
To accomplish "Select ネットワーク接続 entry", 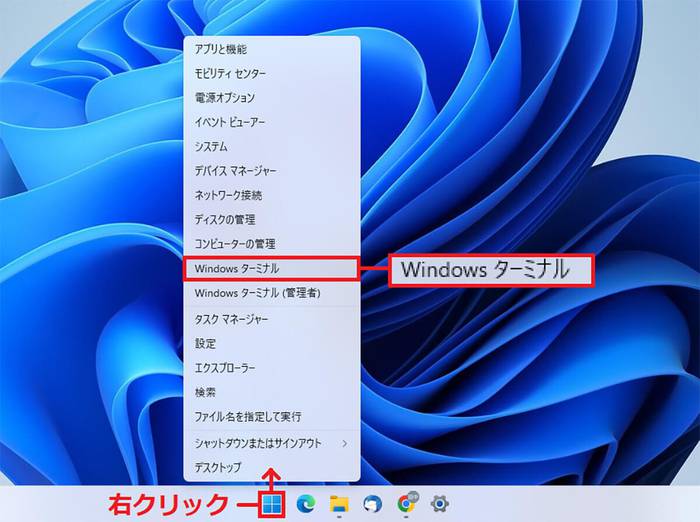I will [x=272, y=195].
